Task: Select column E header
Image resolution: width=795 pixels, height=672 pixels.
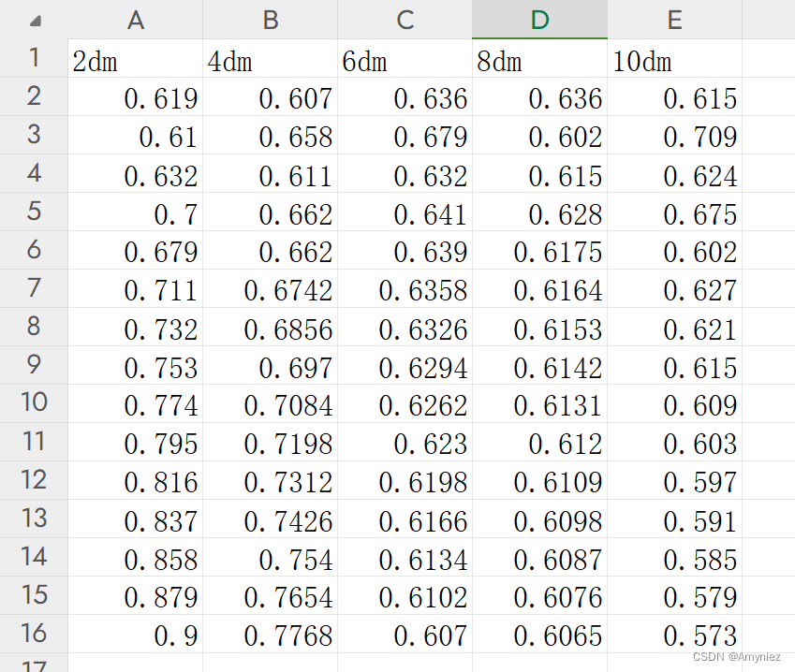Action: tap(674, 20)
